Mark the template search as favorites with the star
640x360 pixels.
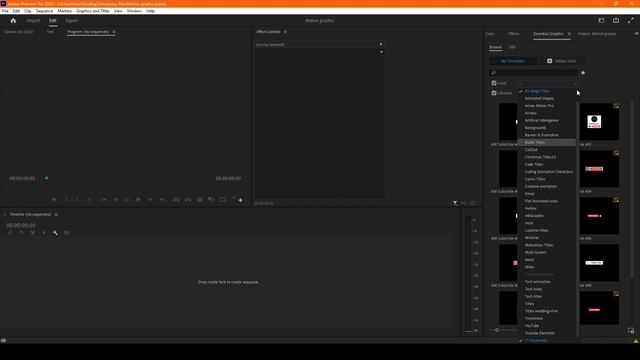pyautogui.click(x=583, y=73)
